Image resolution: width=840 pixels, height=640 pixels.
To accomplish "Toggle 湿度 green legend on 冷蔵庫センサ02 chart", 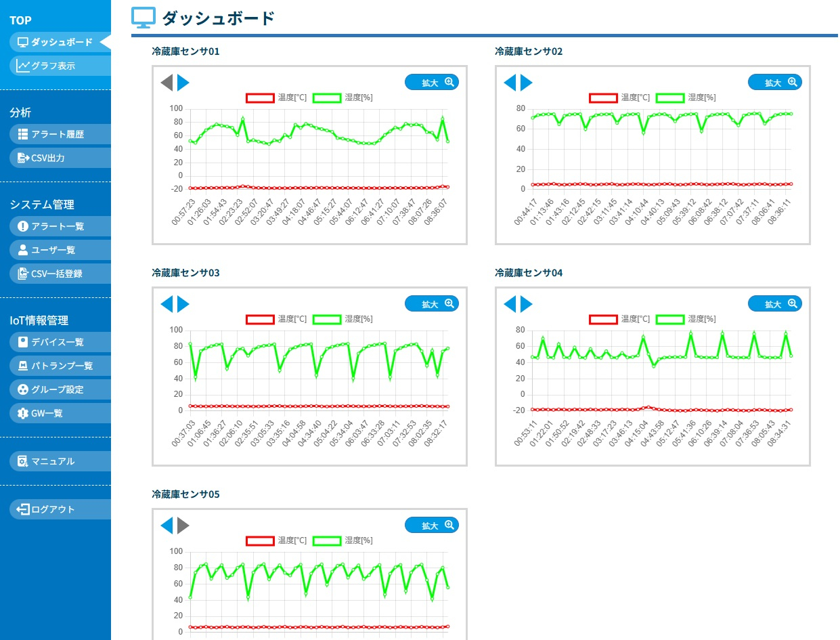I will [669, 98].
